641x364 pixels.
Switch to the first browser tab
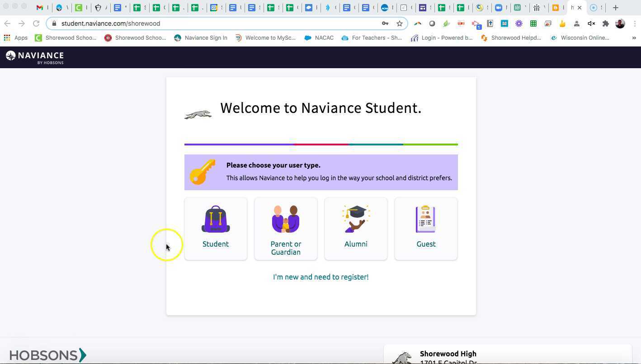(x=42, y=8)
